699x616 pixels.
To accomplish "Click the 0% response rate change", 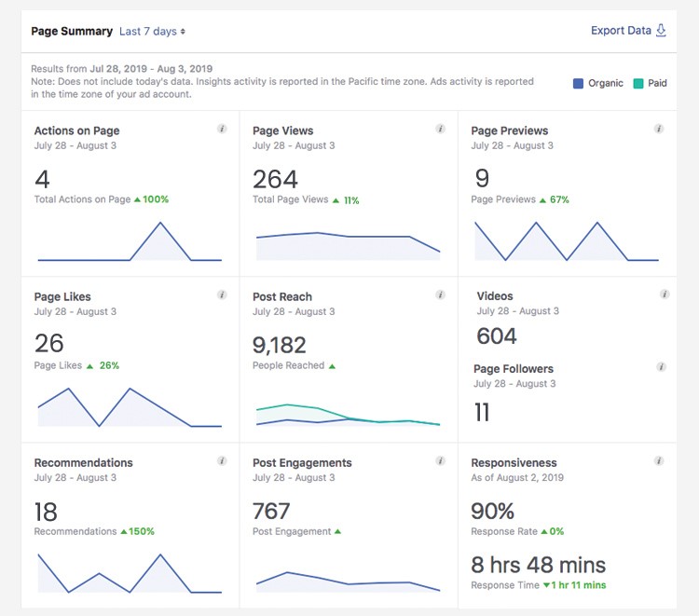I will point(553,531).
